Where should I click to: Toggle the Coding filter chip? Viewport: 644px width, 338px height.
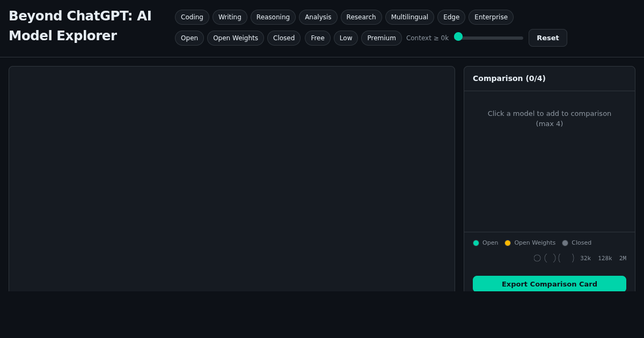pyautogui.click(x=192, y=17)
